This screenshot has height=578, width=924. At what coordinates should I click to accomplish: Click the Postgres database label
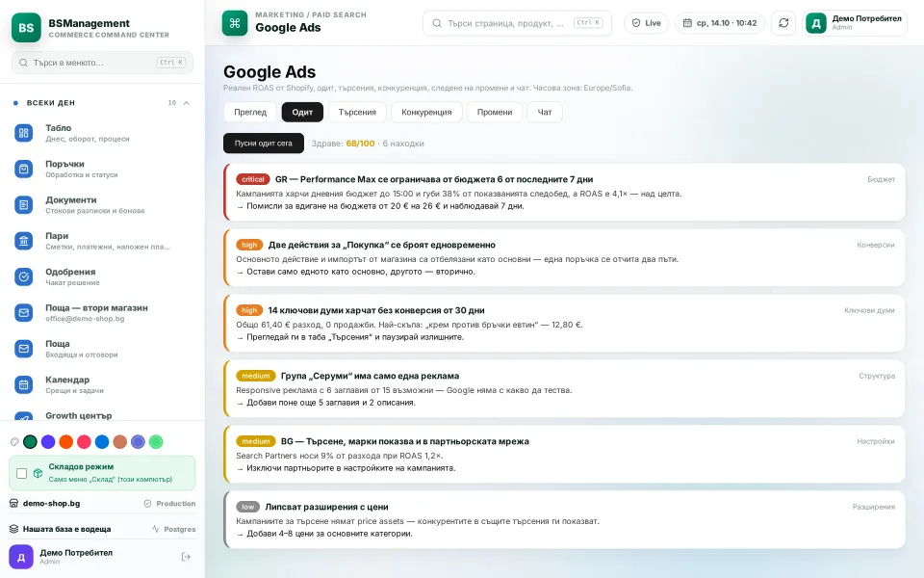pos(174,529)
